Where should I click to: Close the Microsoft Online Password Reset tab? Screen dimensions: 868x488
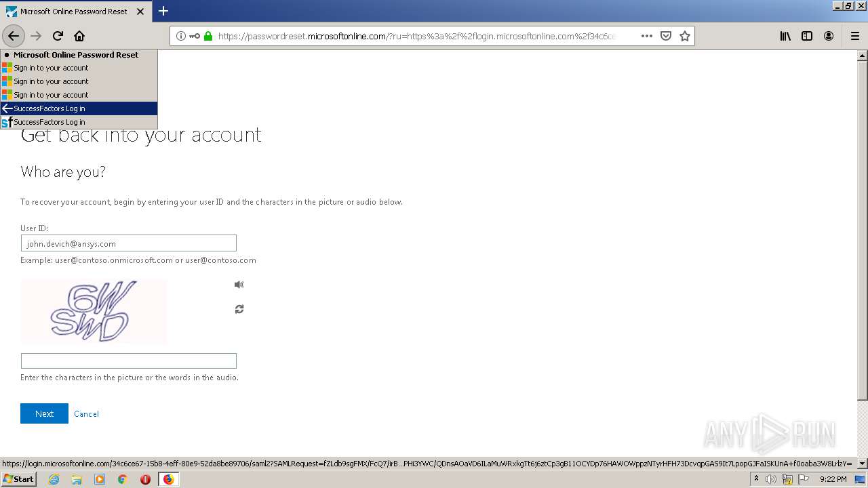[x=140, y=12]
